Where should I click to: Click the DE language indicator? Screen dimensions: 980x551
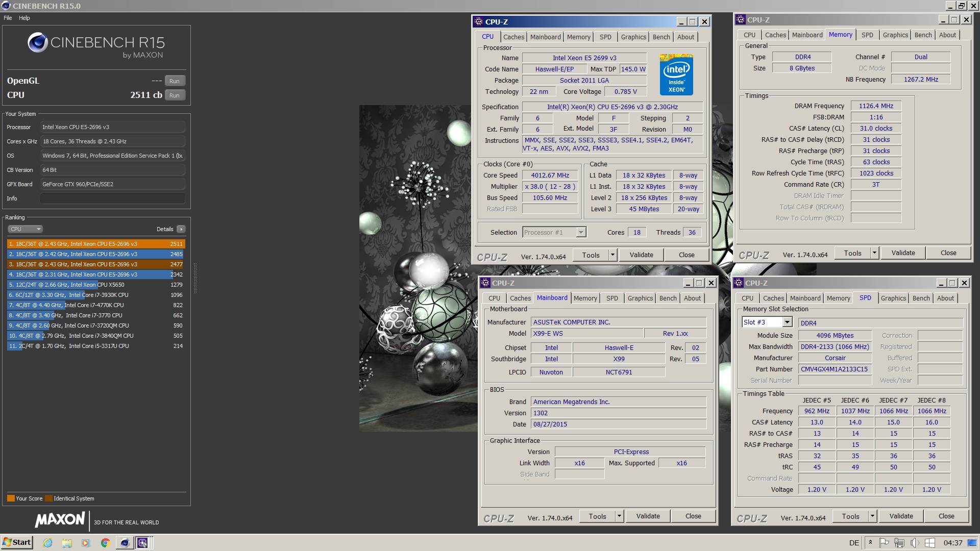coord(854,543)
